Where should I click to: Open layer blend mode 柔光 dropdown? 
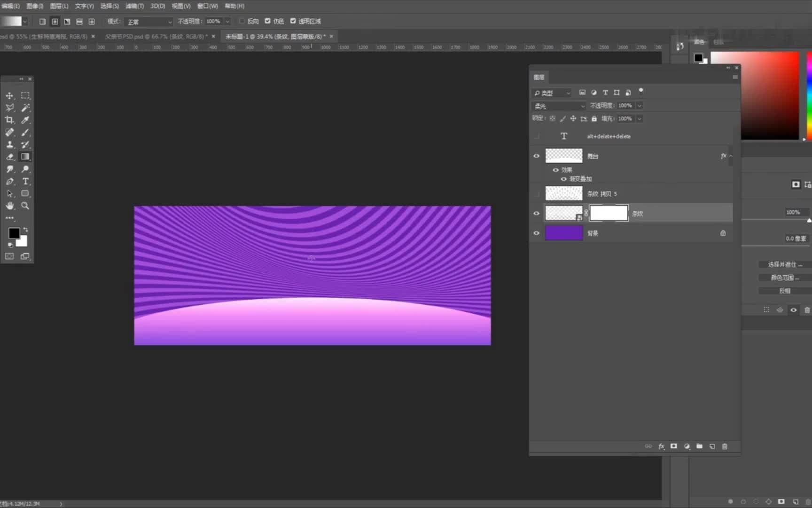(x=559, y=106)
